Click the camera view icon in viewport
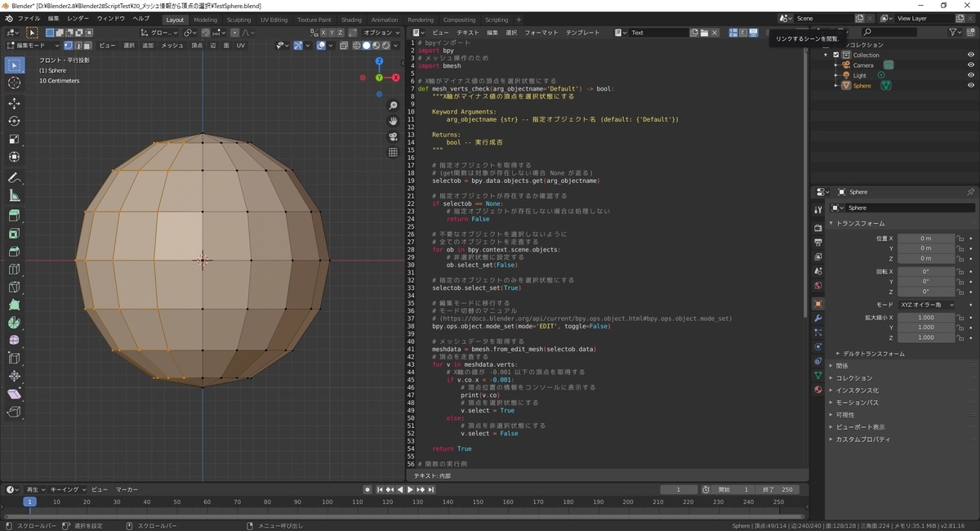Screen dimensions: 980x531 [393, 136]
